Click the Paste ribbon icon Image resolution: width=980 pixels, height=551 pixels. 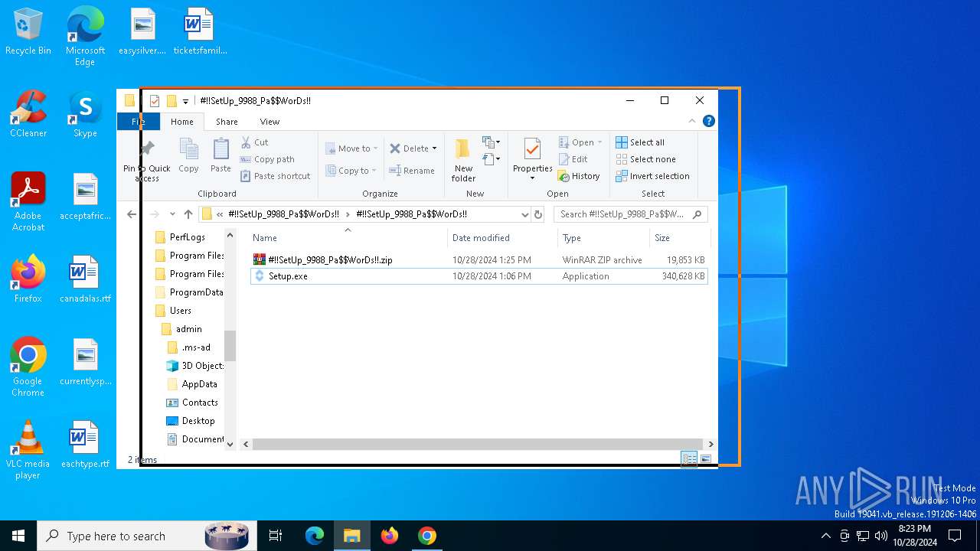220,155
